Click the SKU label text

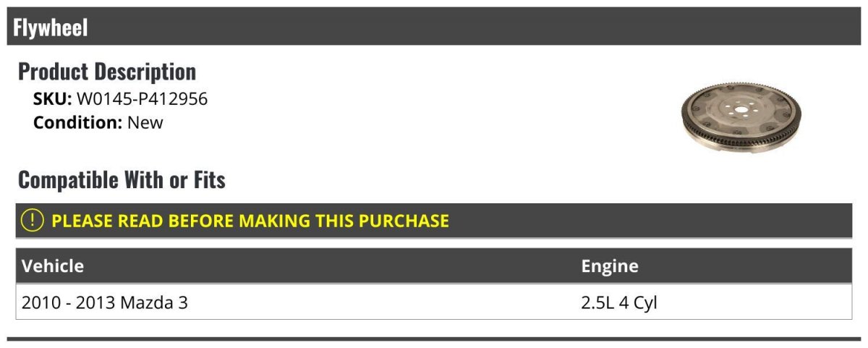(x=53, y=99)
